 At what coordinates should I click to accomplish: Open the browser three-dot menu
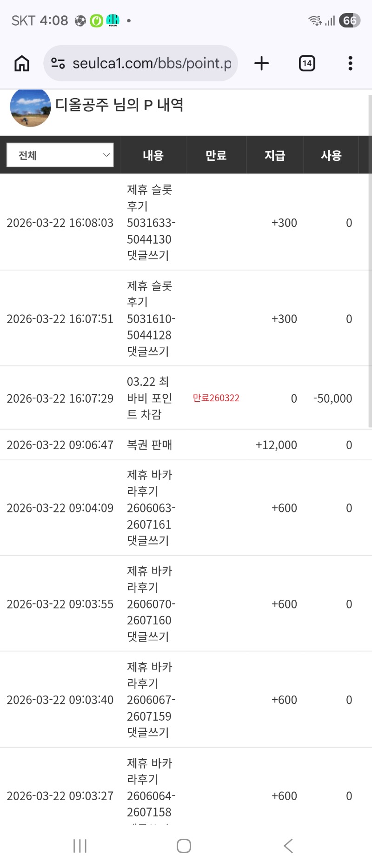pos(350,63)
